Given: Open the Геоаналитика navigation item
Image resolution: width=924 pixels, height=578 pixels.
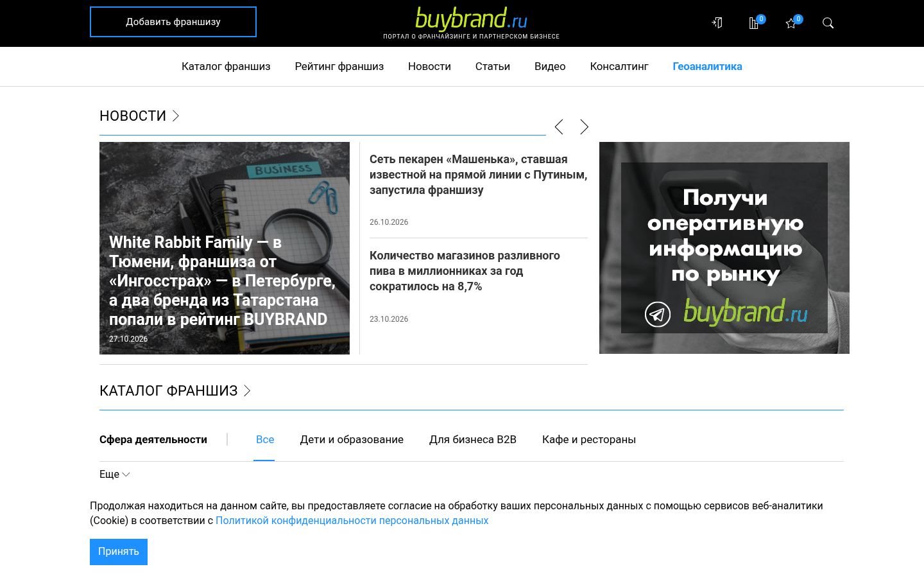Looking at the screenshot, I should pyautogui.click(x=707, y=67).
